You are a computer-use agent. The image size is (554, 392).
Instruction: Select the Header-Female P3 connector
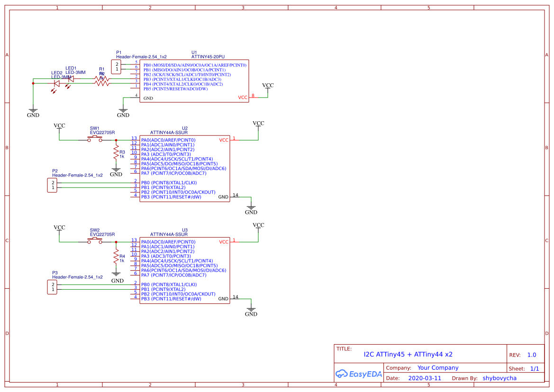(x=52, y=286)
